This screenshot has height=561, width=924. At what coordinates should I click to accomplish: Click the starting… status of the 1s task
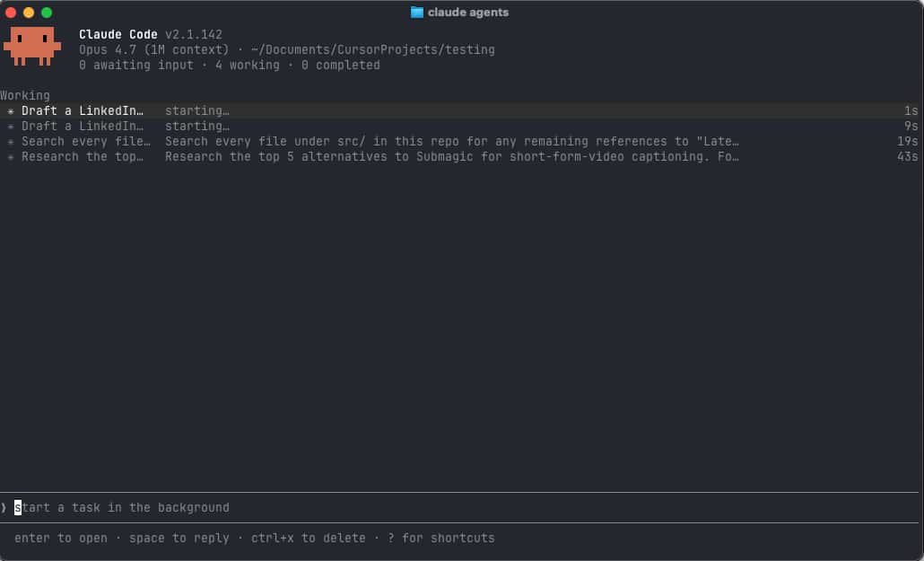tap(196, 111)
